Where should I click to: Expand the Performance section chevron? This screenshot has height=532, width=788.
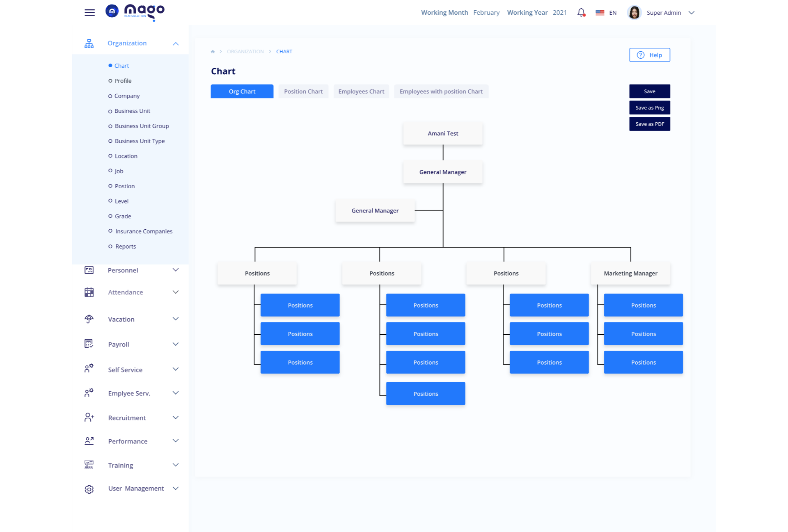point(176,441)
